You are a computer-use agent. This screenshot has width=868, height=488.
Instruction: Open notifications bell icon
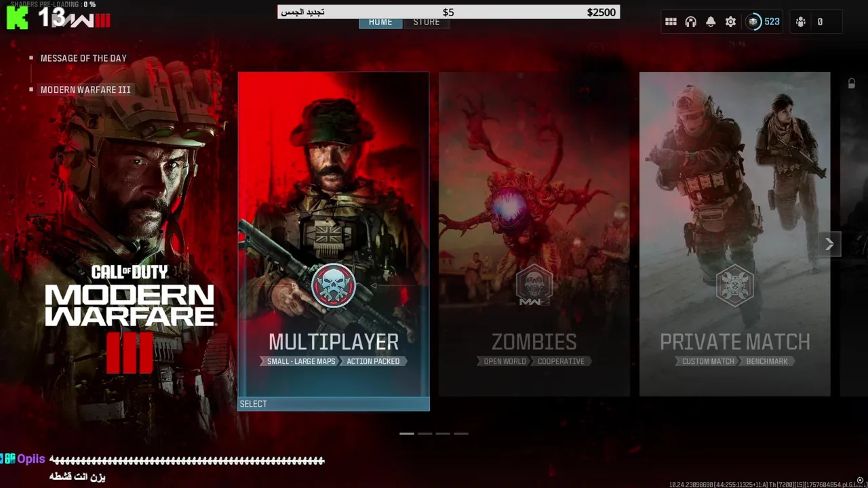[x=711, y=22]
